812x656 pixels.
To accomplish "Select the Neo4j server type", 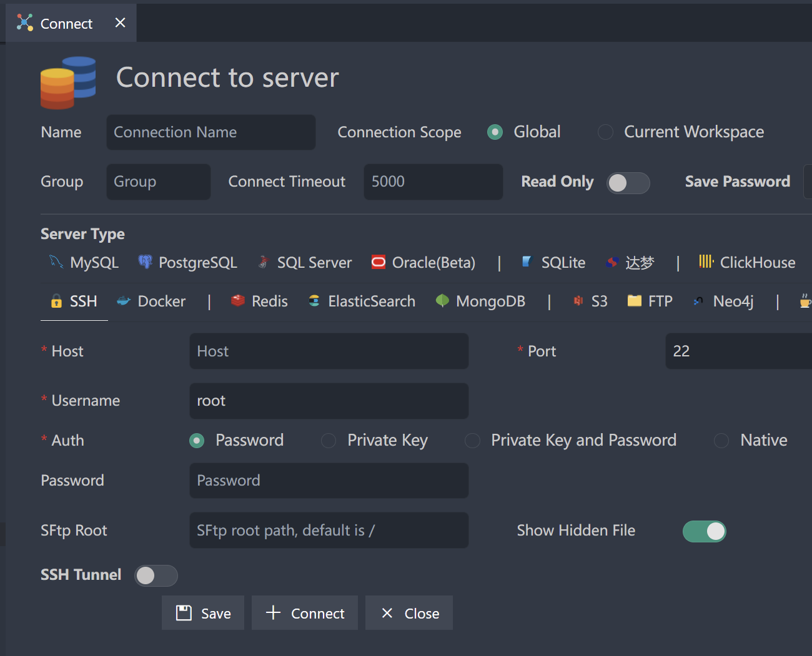I will 723,301.
